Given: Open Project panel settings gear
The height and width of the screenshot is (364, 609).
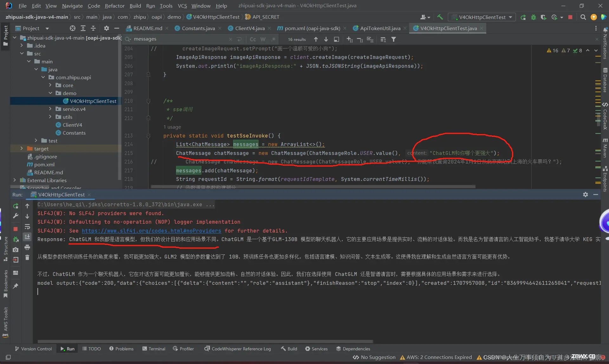Looking at the screenshot, I should 107,28.
